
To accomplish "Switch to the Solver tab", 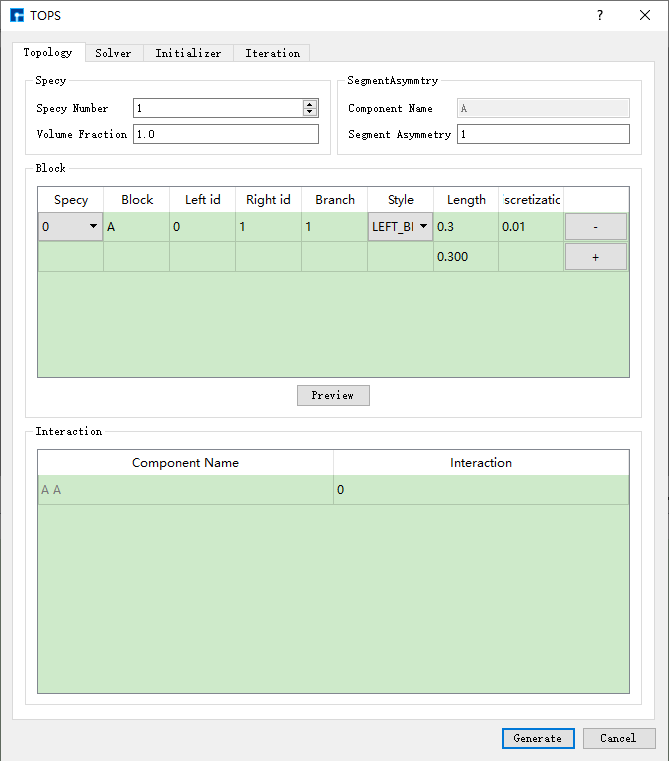I will (113, 53).
